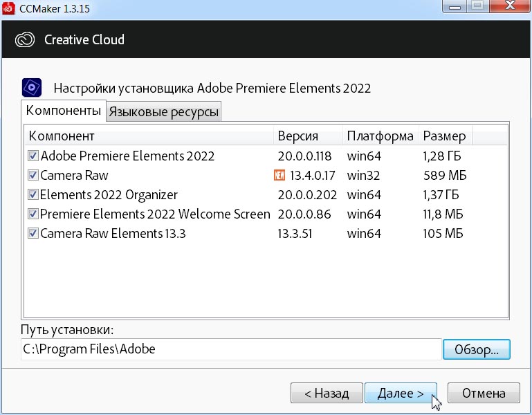Click the Adobe Premiere Elements 2022 product icon
This screenshot has height=415, width=532.
(x=32, y=88)
